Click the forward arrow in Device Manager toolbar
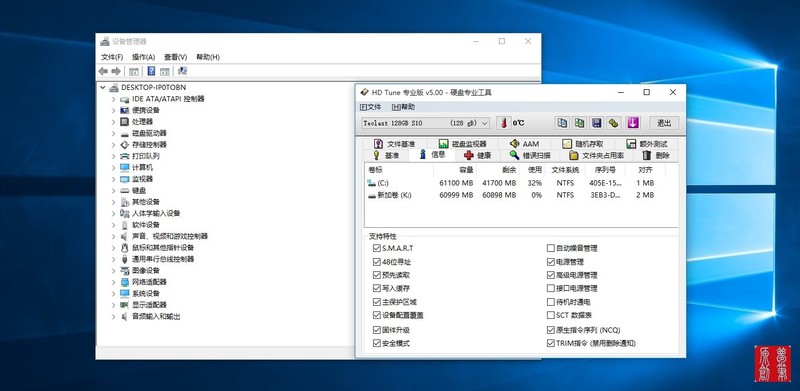 (116, 71)
